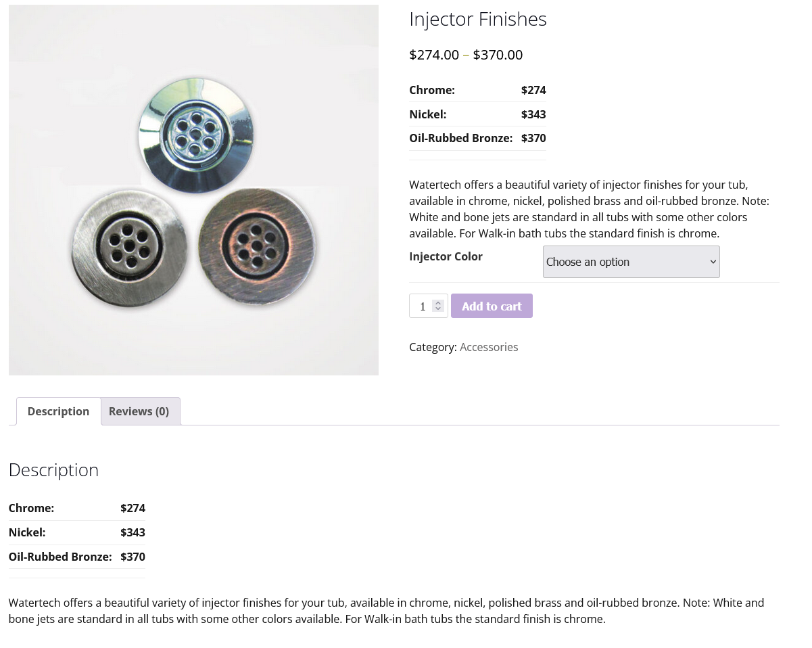
Task: Switch to the Reviews (0) tab
Action: pyautogui.click(x=138, y=411)
